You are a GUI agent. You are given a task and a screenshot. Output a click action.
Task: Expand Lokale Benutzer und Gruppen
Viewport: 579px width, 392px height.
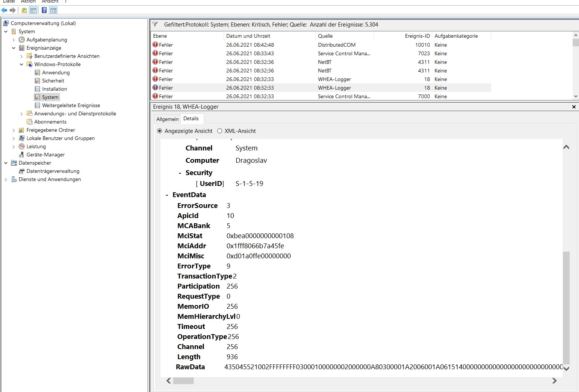click(x=13, y=138)
